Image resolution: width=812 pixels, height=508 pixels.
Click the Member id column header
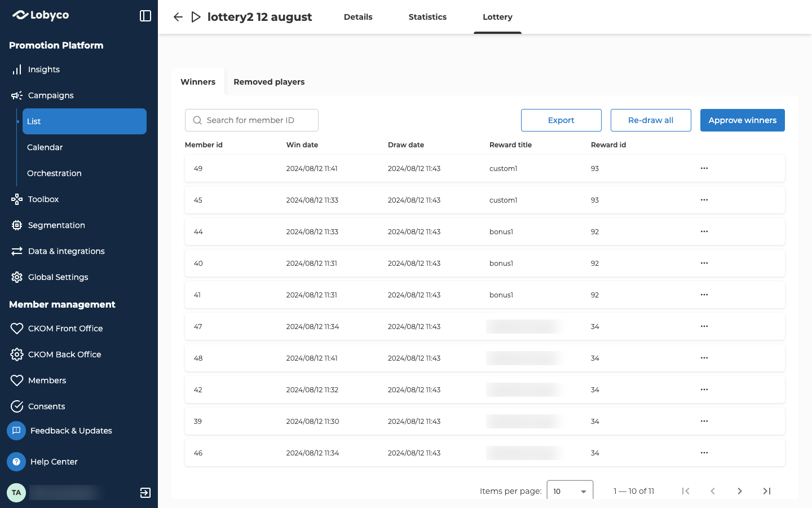(x=204, y=145)
